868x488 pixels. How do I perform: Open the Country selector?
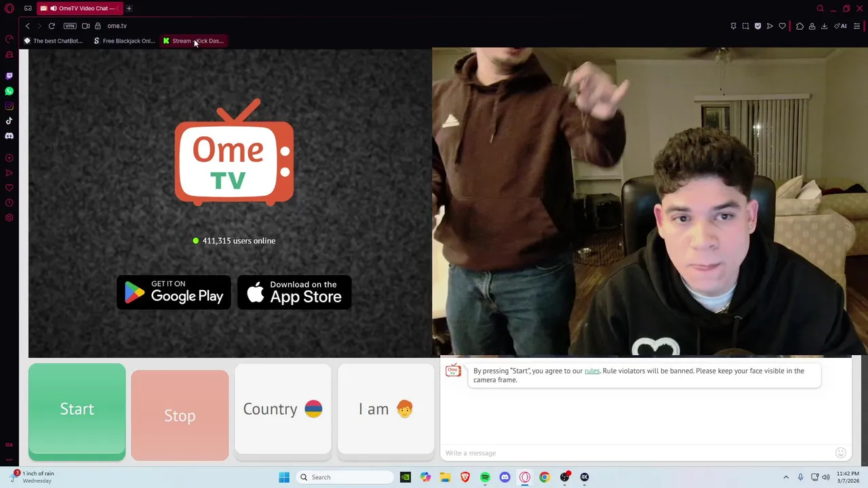pyautogui.click(x=283, y=409)
